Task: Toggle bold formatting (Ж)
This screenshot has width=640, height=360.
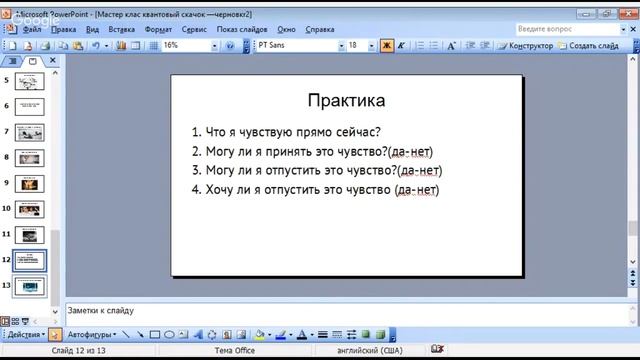Action: click(x=387, y=46)
